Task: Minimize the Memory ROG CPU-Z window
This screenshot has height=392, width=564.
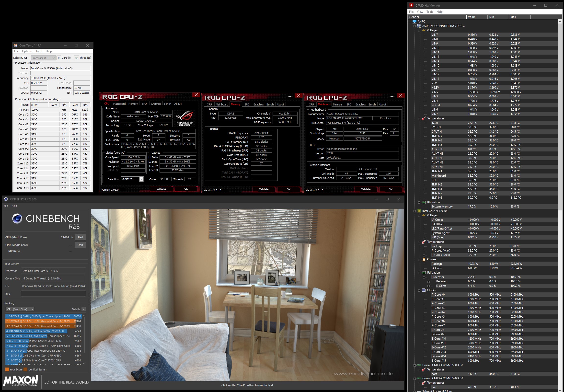Action: 290,97
